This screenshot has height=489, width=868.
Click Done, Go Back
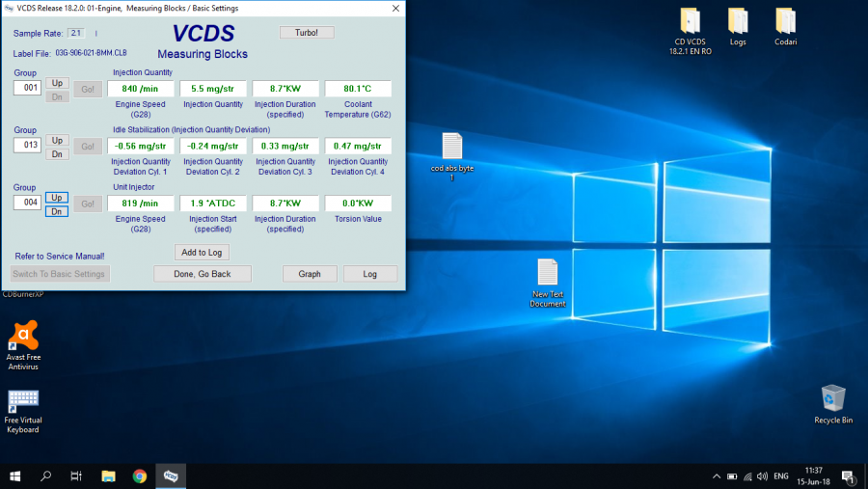click(x=203, y=274)
